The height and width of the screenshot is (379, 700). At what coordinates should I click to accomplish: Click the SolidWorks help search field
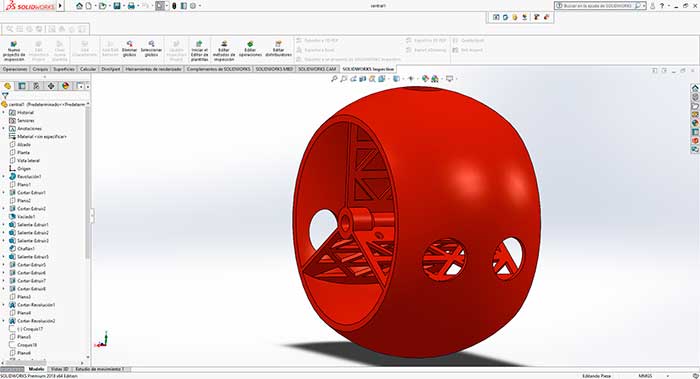(x=599, y=6)
